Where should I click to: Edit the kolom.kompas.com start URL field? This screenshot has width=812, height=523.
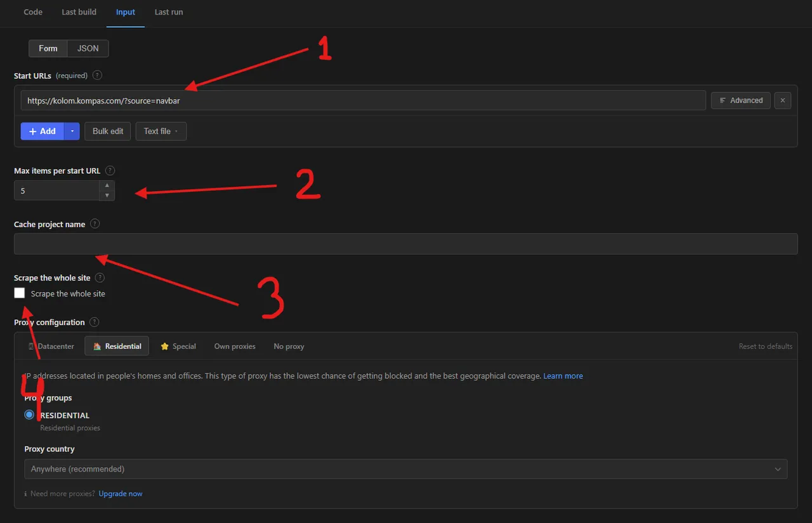363,100
